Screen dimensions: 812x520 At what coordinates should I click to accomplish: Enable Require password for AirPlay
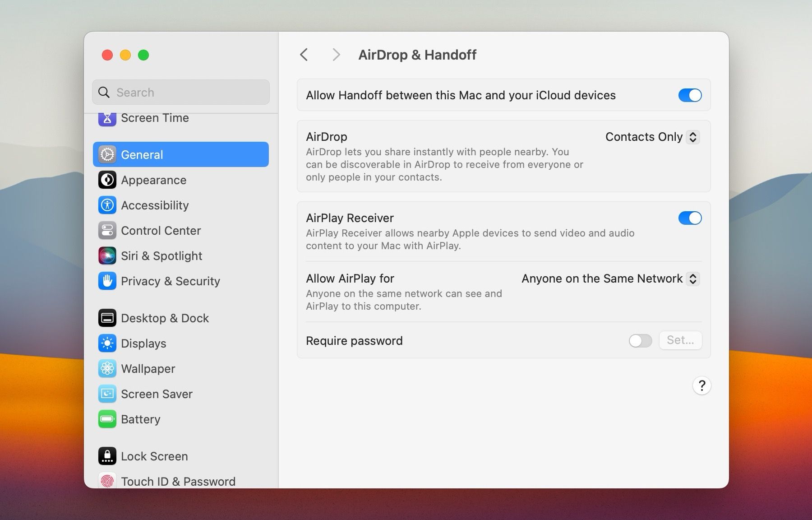[x=640, y=341]
